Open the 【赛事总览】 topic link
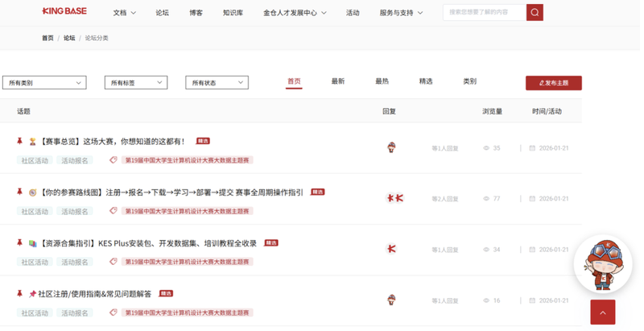The image size is (644, 331). [112, 142]
